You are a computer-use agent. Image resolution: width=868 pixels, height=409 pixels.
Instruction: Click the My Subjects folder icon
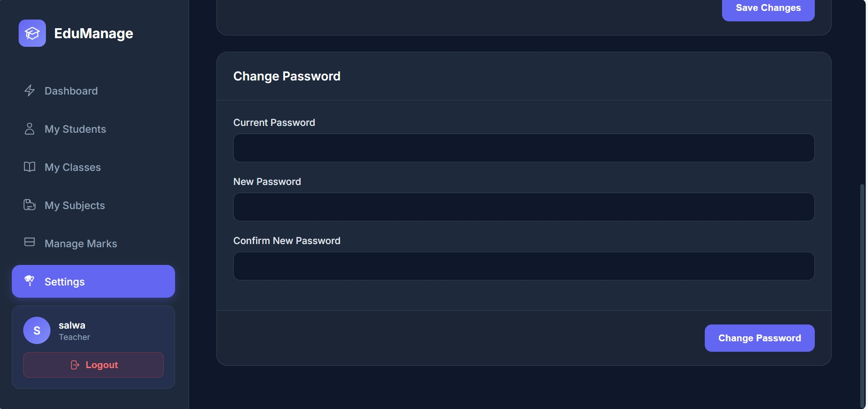[x=30, y=205]
